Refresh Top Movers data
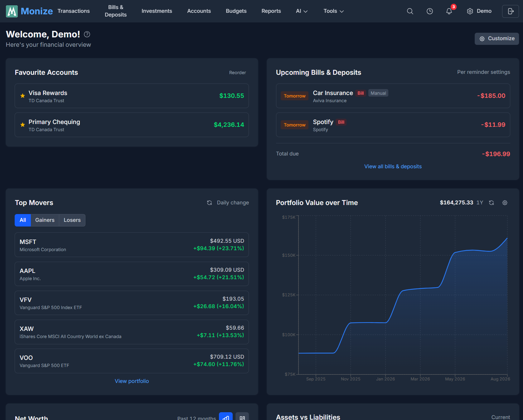Screen dimensions: 523x420 [210, 203]
